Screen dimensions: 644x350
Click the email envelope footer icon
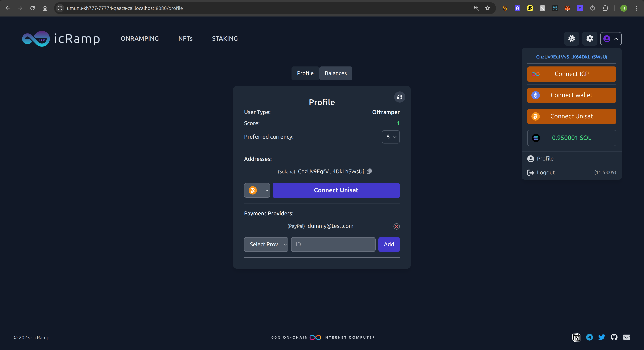pyautogui.click(x=626, y=337)
